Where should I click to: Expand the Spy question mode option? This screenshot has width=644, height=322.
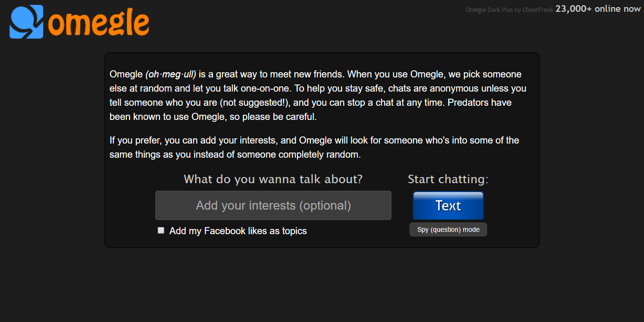tap(448, 229)
